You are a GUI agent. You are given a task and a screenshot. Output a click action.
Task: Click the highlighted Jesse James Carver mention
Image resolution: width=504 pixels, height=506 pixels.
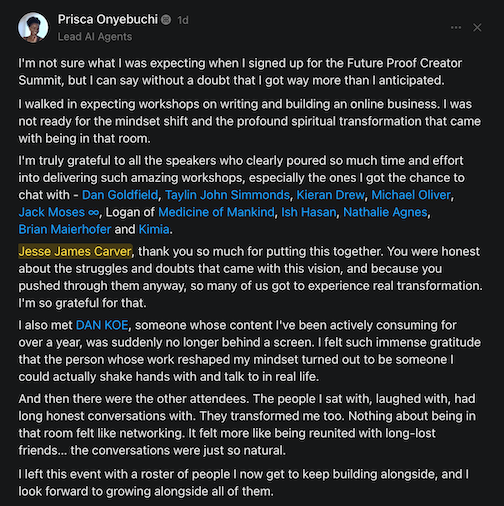click(x=75, y=251)
